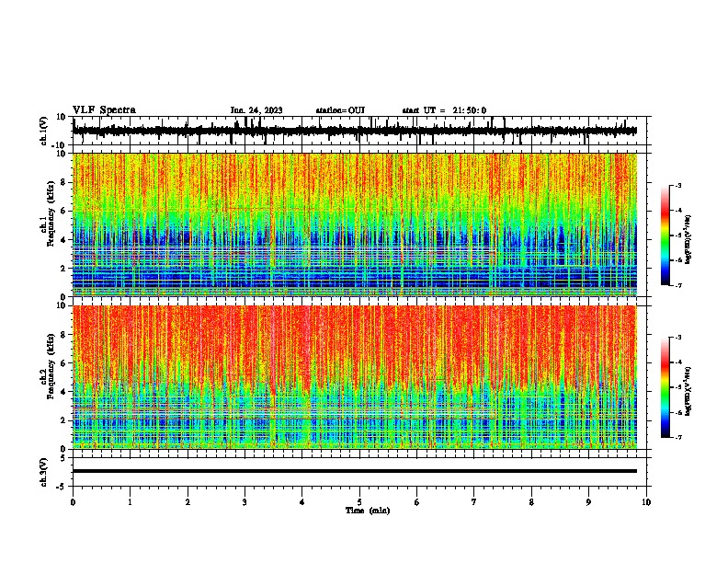Click the 'ch.3(V)' axis label

point(44,473)
